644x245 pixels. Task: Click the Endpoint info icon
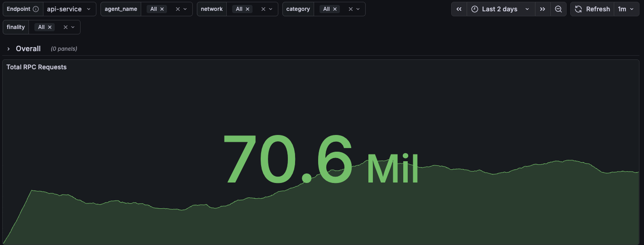(x=36, y=9)
